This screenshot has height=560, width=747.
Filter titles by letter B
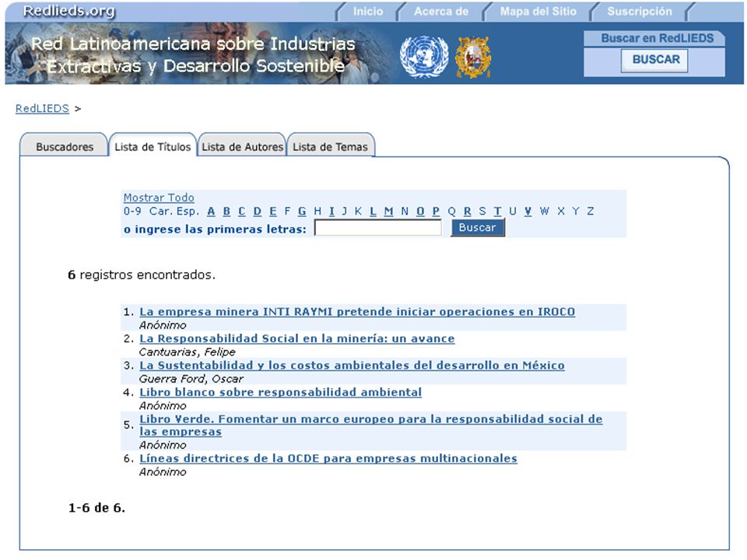226,212
